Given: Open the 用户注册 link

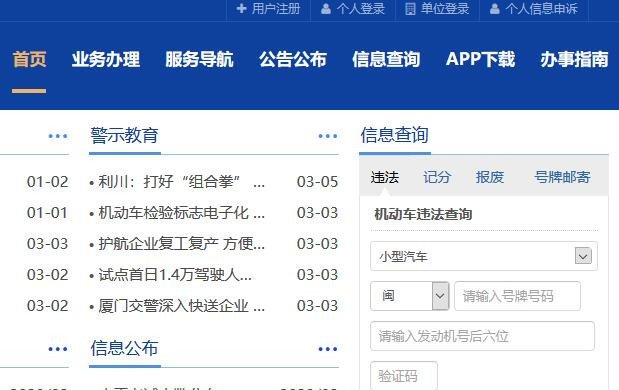Looking at the screenshot, I should tap(276, 9).
